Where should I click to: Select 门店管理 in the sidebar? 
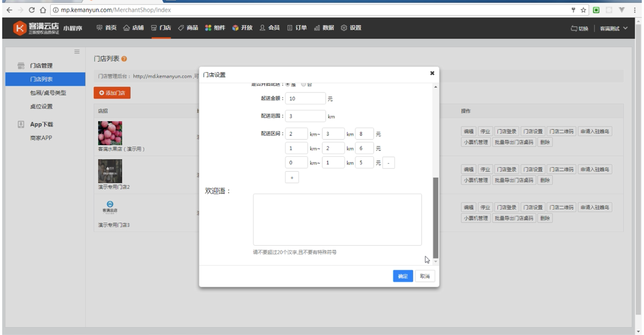click(x=41, y=66)
